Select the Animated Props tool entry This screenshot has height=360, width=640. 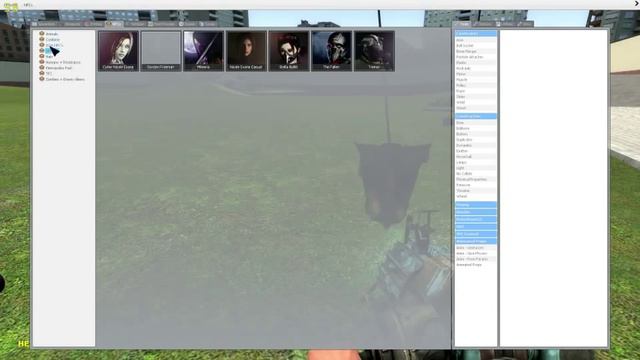476,265
